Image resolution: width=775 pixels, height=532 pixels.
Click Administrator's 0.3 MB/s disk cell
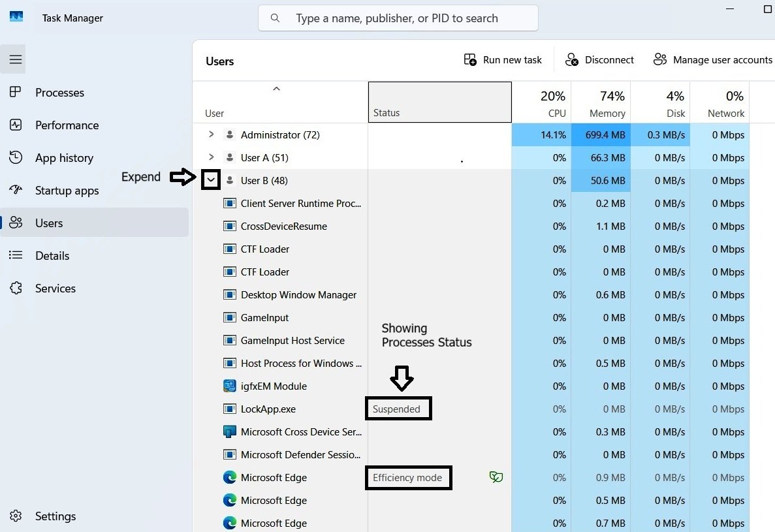tap(660, 135)
